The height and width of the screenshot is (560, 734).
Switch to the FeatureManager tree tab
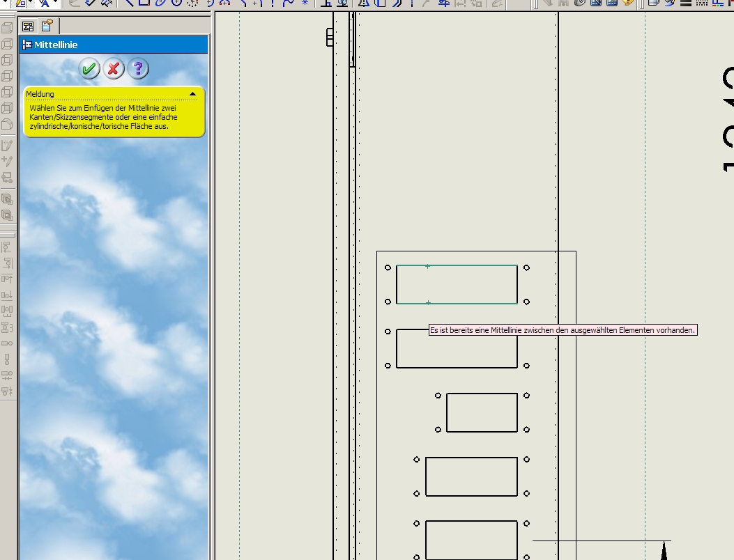click(29, 26)
